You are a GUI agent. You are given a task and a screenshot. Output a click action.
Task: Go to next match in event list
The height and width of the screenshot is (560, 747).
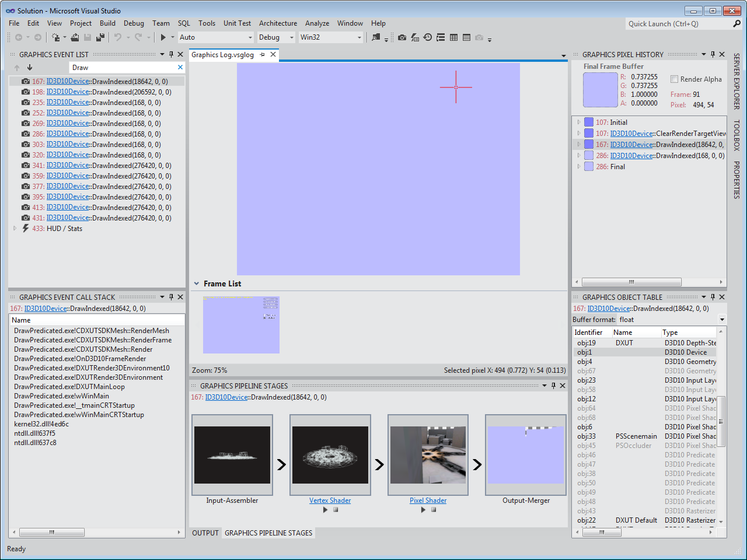30,68
